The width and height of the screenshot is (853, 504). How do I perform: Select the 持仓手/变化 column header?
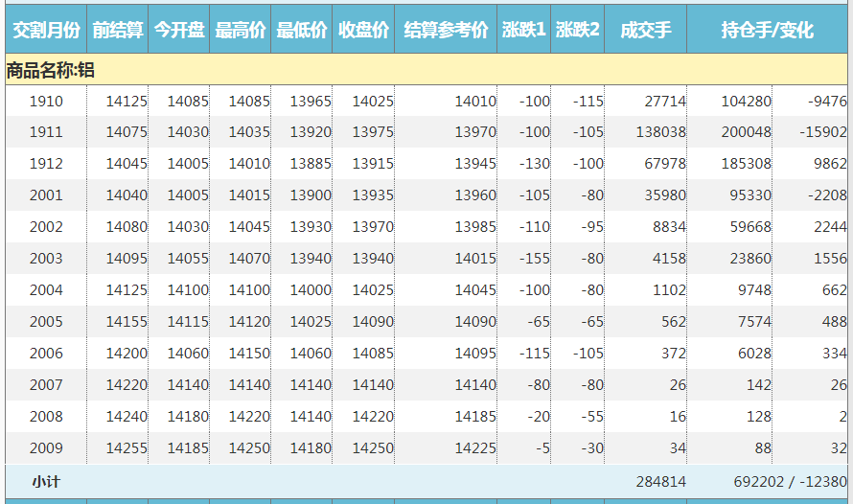tap(768, 31)
